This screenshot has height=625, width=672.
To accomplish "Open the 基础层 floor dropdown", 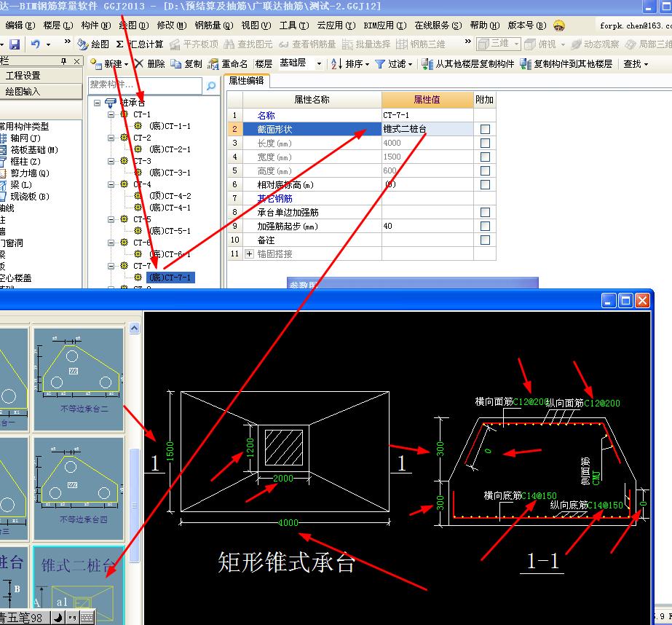I will click(319, 64).
